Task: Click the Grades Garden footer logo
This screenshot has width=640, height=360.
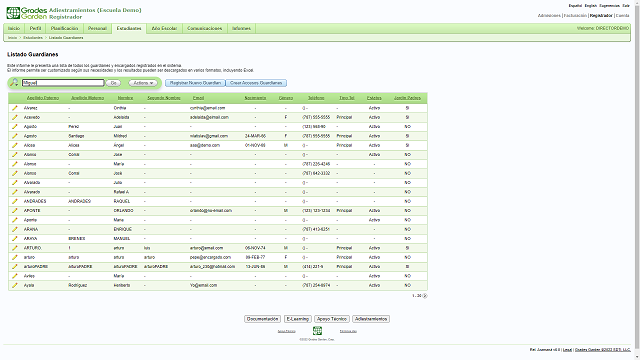Action: click(317, 331)
